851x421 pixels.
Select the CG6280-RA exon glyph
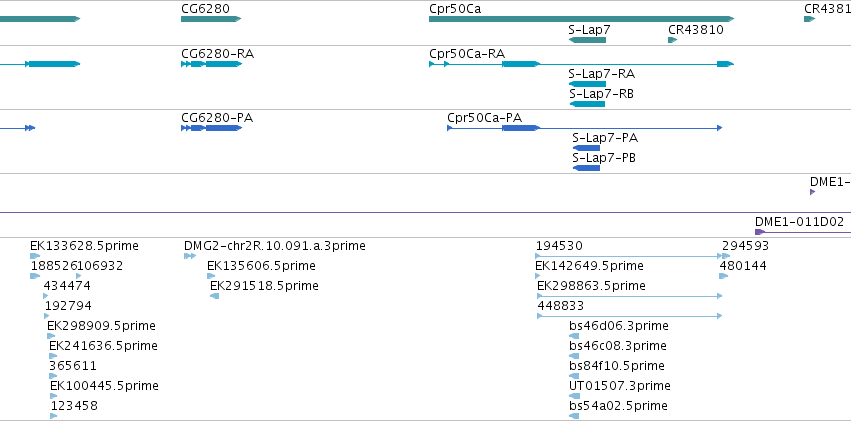pyautogui.click(x=212, y=64)
